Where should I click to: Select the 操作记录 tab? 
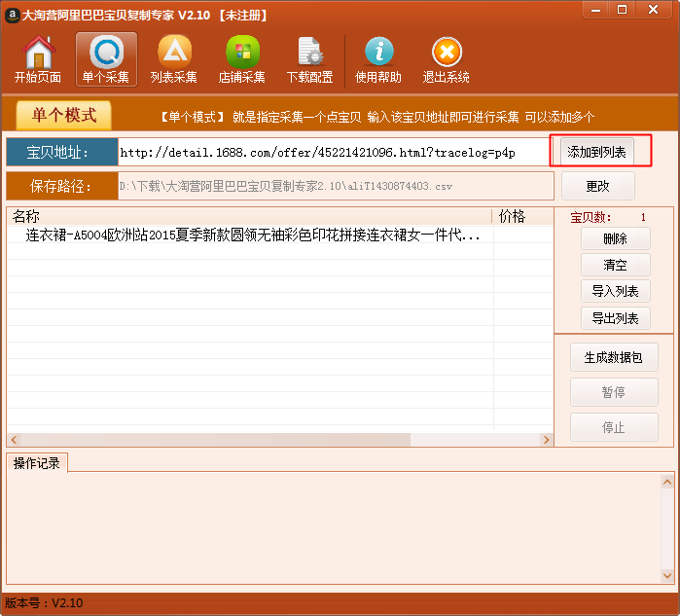click(x=37, y=463)
